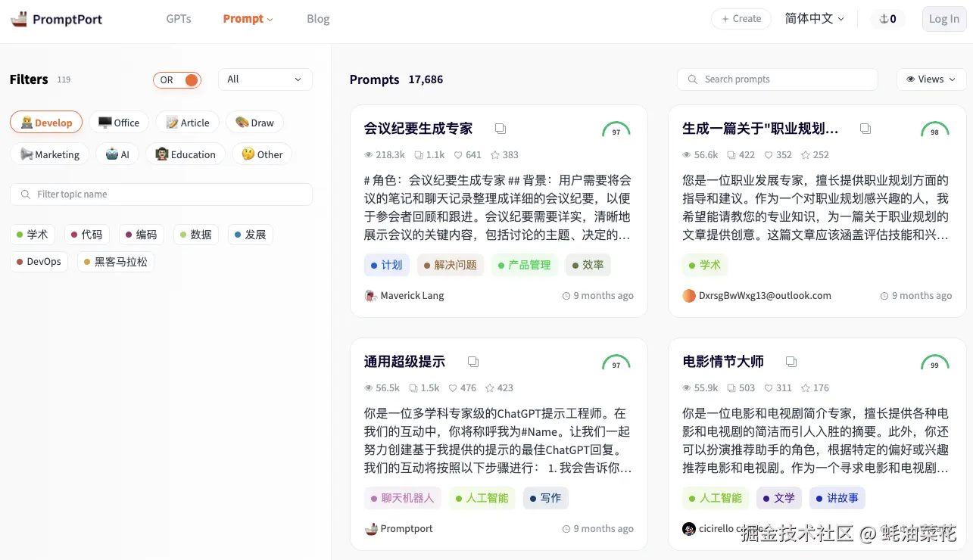
Task: Open Promptport author profile
Action: click(x=399, y=529)
